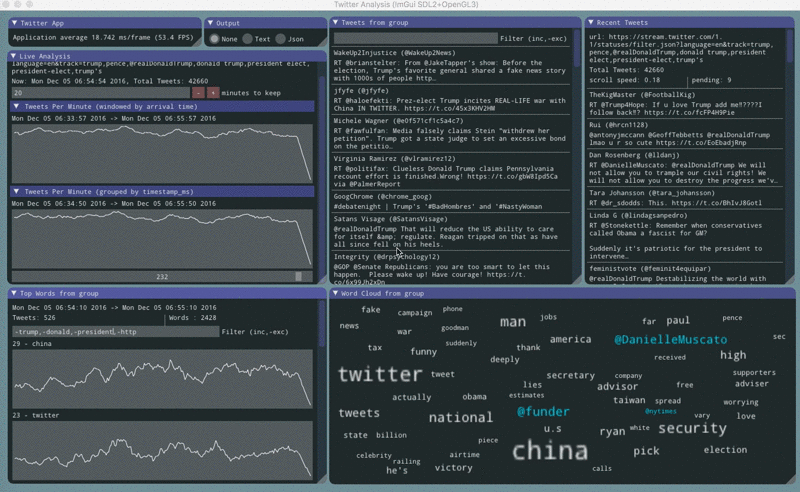The image size is (800, 492).
Task: Click the grouped by timestamp tweets graph
Action: click(162, 238)
